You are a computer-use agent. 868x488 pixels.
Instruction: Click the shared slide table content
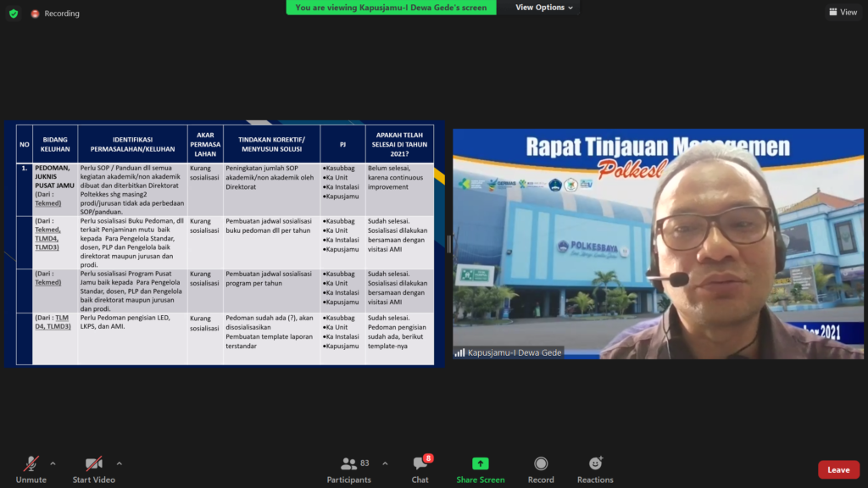225,244
